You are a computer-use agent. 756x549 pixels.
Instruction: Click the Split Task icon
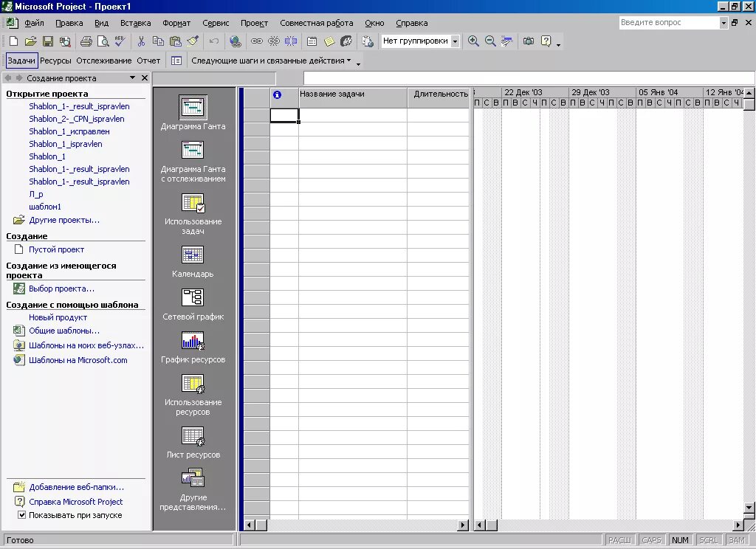[291, 41]
